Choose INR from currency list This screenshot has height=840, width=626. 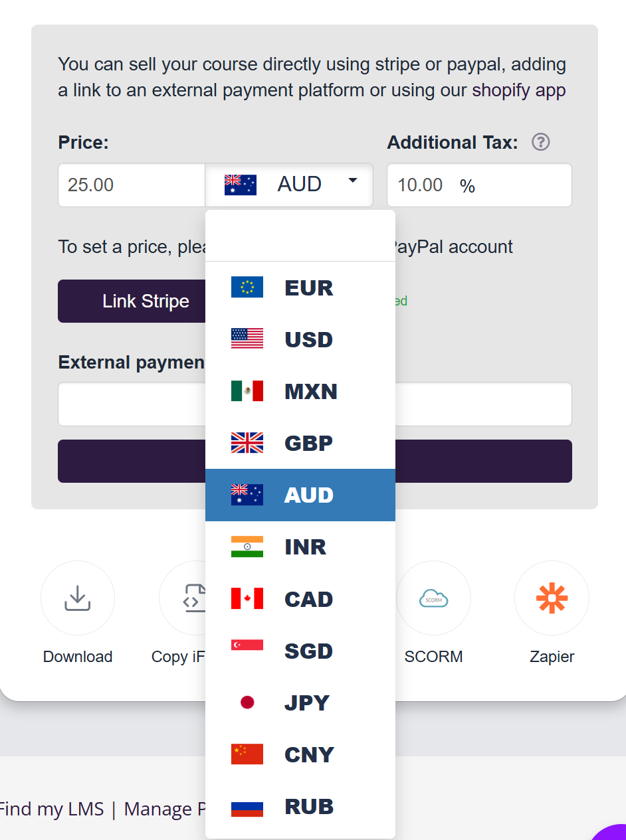click(x=300, y=546)
